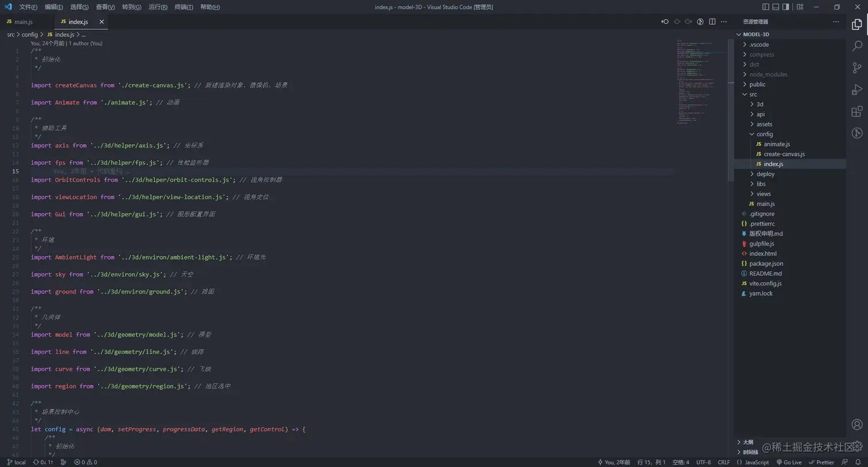This screenshot has width=868, height=467.
Task: Click the git graph icon in the status bar
Action: click(63, 462)
